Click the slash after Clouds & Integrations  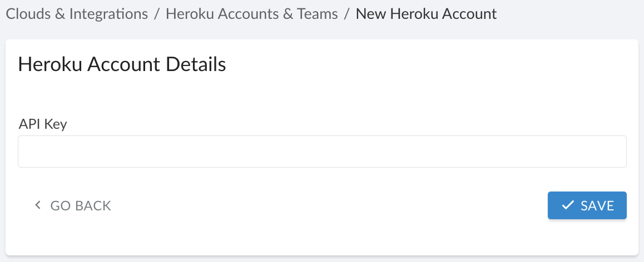point(157,13)
